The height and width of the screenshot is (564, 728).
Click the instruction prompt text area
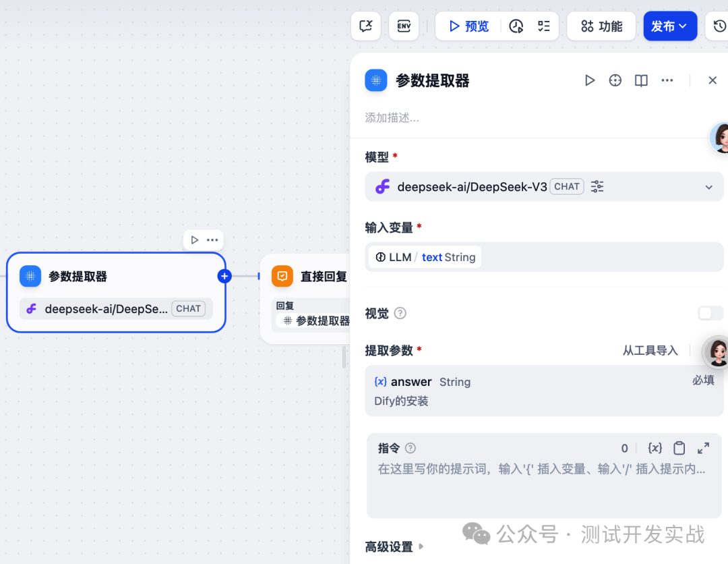pos(544,488)
